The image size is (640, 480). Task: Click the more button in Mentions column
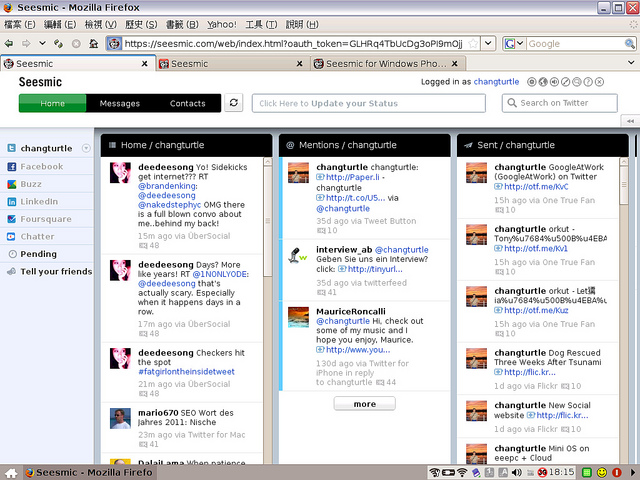[364, 404]
